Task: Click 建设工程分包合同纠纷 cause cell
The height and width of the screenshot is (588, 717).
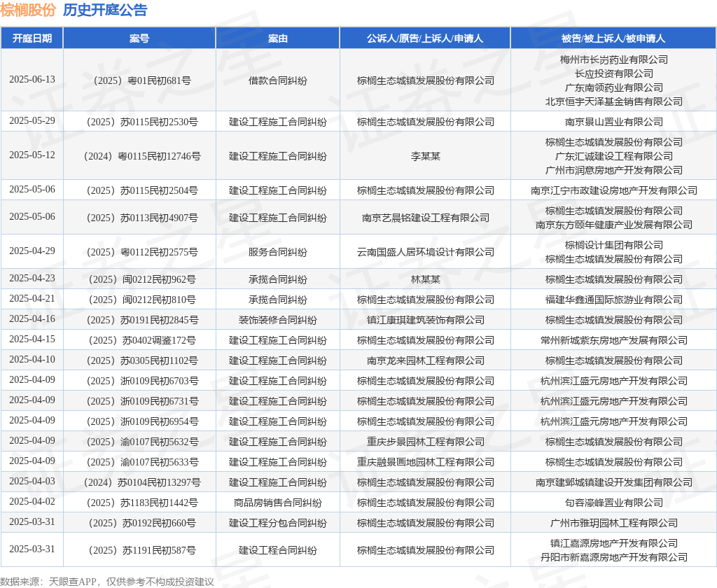Action: point(277,523)
